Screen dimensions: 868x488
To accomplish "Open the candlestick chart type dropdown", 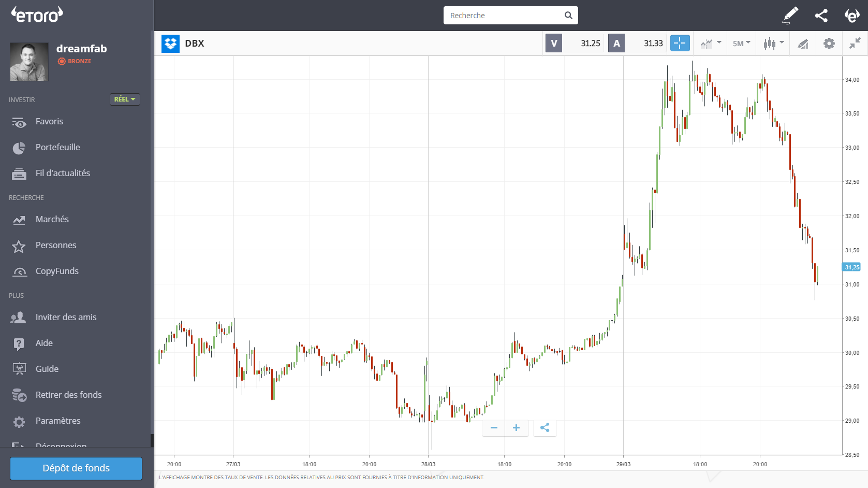I will 773,44.
